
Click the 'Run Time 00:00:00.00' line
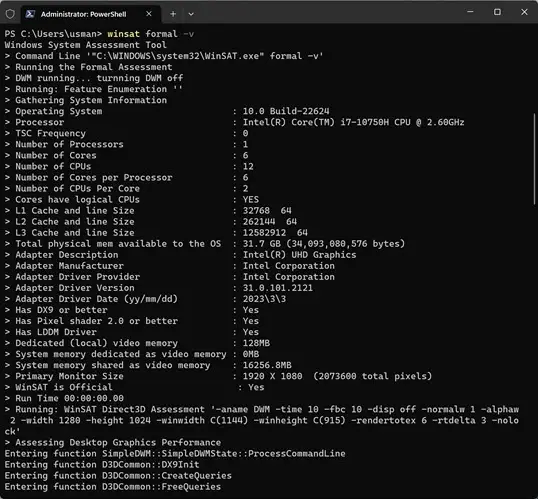[x=64, y=398]
